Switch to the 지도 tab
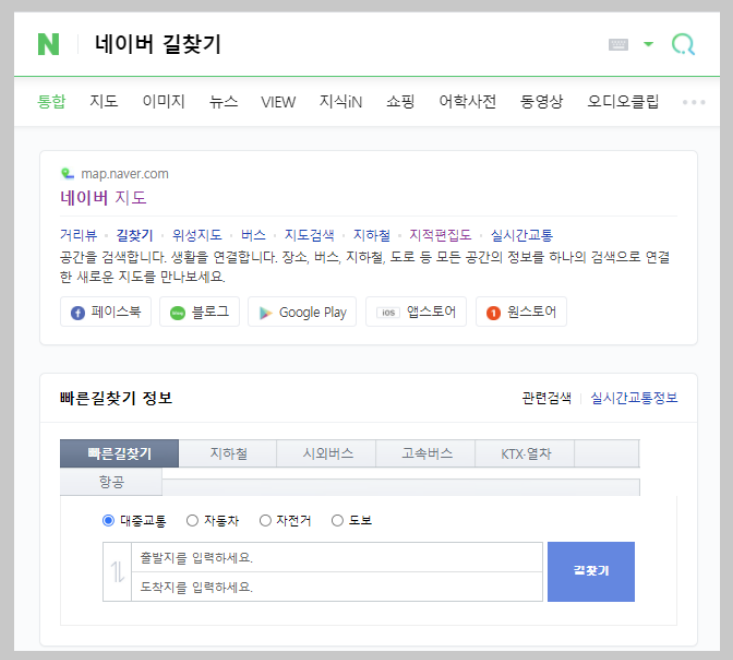Viewport: 733px width, 660px height. coord(104,101)
